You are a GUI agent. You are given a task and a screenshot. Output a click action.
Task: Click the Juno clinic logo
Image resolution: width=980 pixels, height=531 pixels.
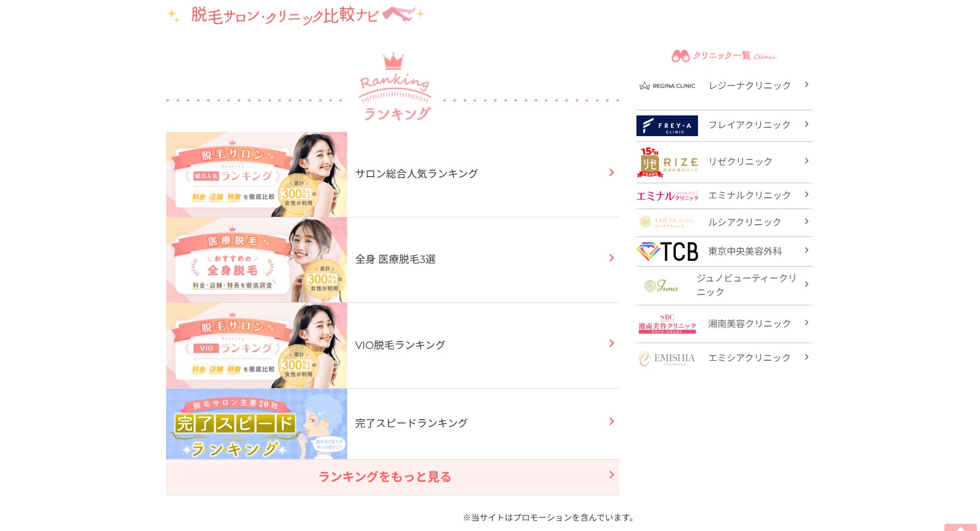tap(661, 285)
